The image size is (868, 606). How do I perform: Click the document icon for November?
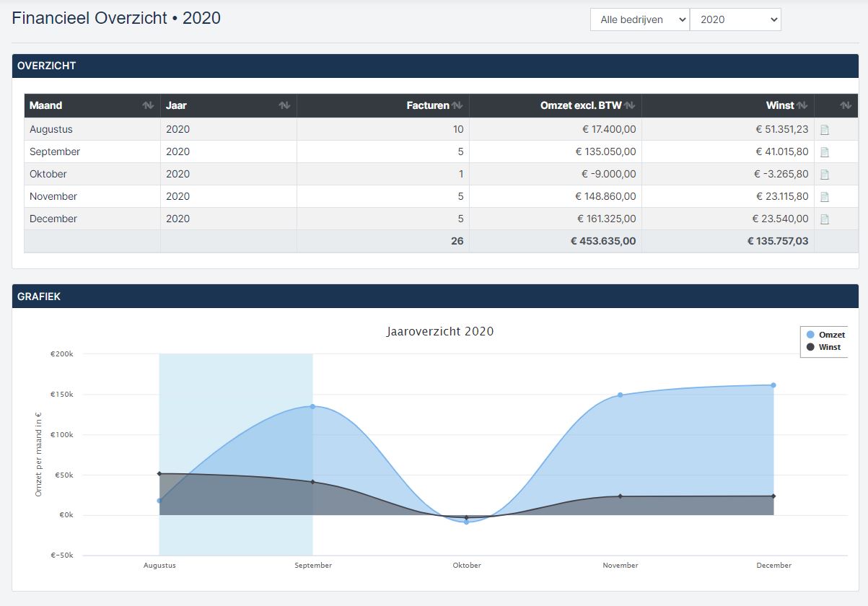pos(825,197)
